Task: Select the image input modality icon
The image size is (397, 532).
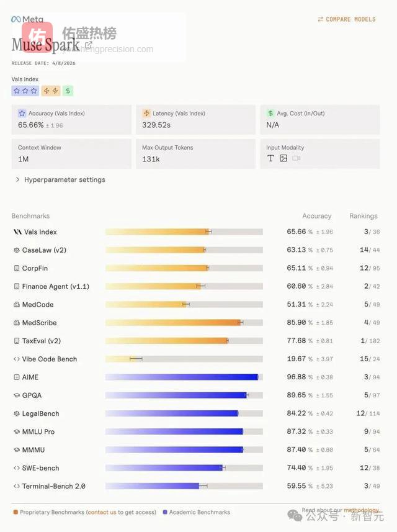Action: pyautogui.click(x=283, y=158)
